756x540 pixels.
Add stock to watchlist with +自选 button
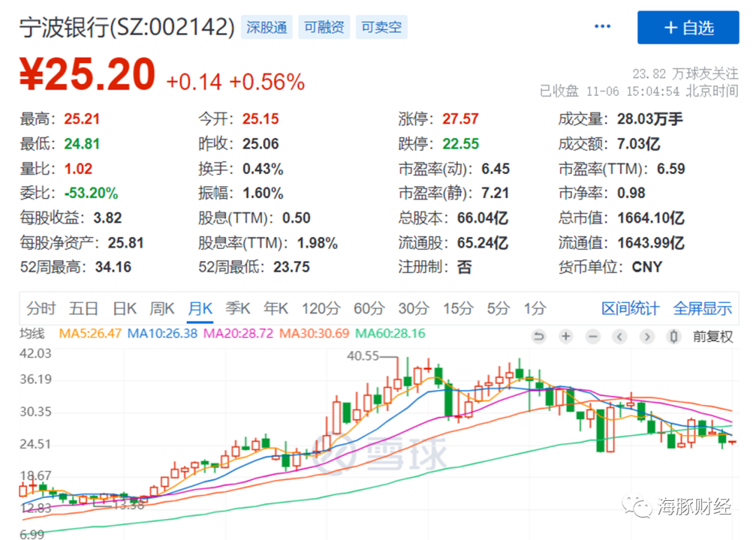point(688,27)
